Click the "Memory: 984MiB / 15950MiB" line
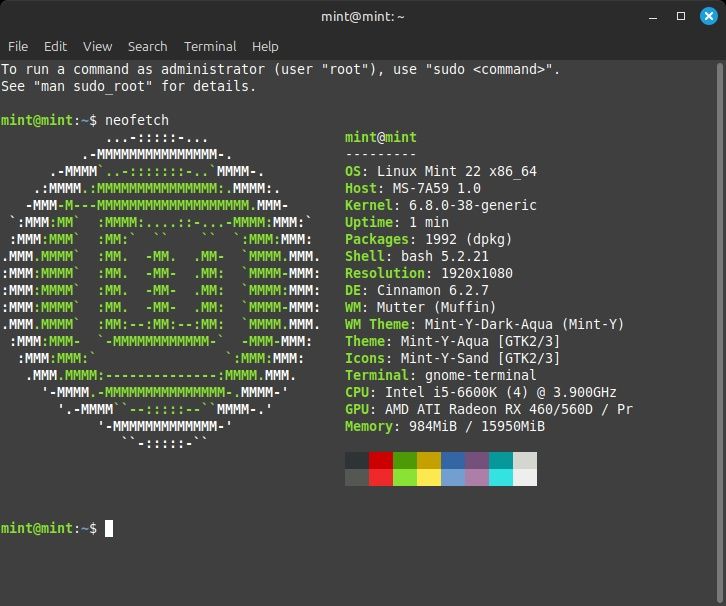The image size is (726, 606). pyautogui.click(x=445, y=426)
